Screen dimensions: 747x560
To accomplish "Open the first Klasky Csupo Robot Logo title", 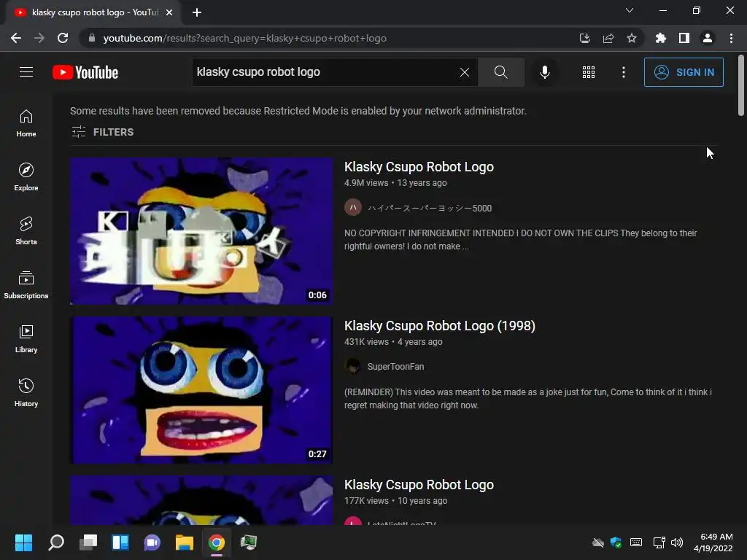I will 419,167.
